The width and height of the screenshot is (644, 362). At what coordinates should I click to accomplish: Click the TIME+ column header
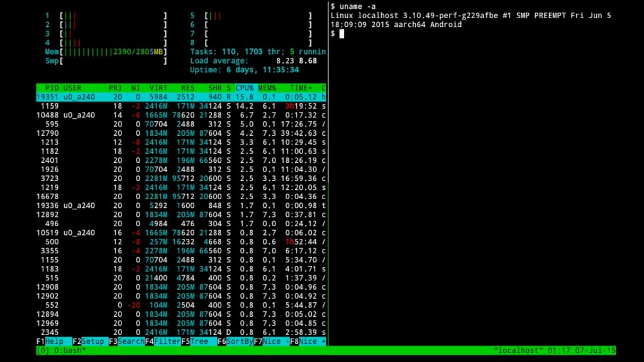(x=301, y=88)
